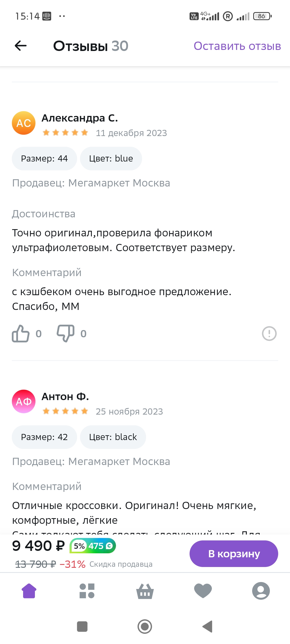Report Александра С.'s review via exclamation icon
Image resolution: width=290 pixels, height=644 pixels.
pyautogui.click(x=269, y=334)
